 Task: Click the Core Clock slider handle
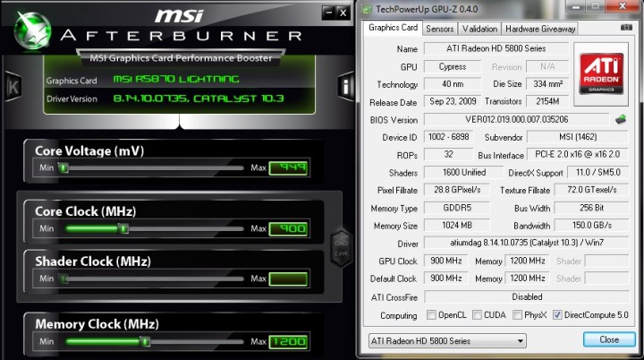(x=123, y=228)
